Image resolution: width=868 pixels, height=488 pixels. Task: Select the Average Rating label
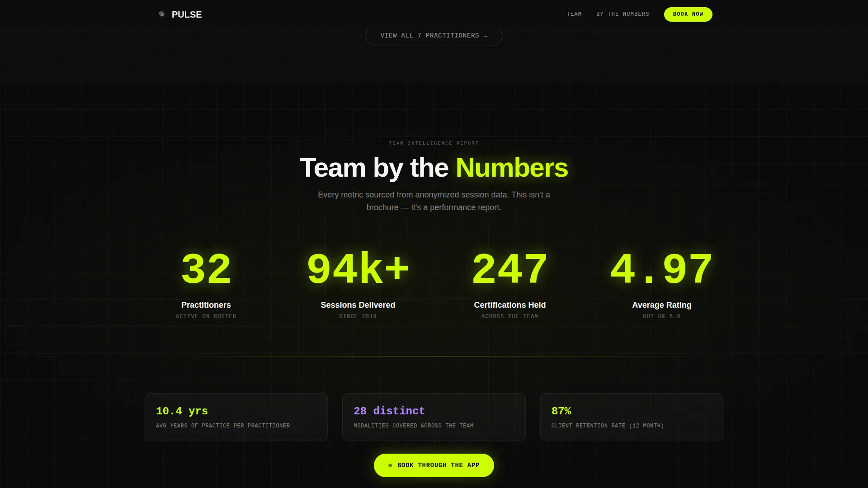coord(662,305)
